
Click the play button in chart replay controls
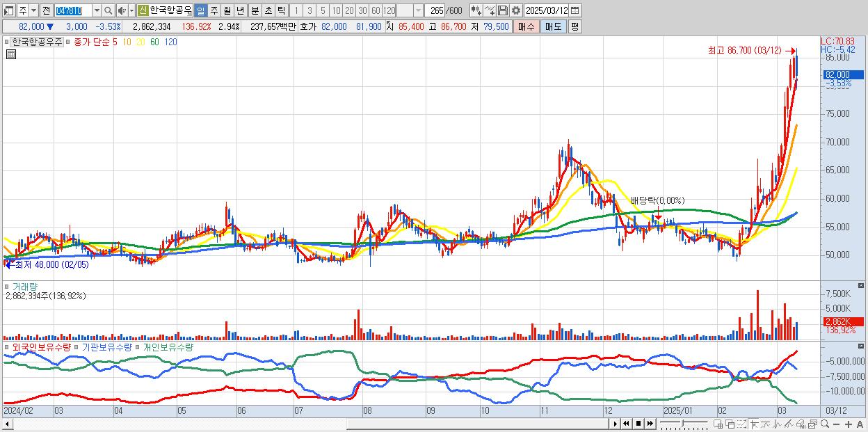coord(616,424)
